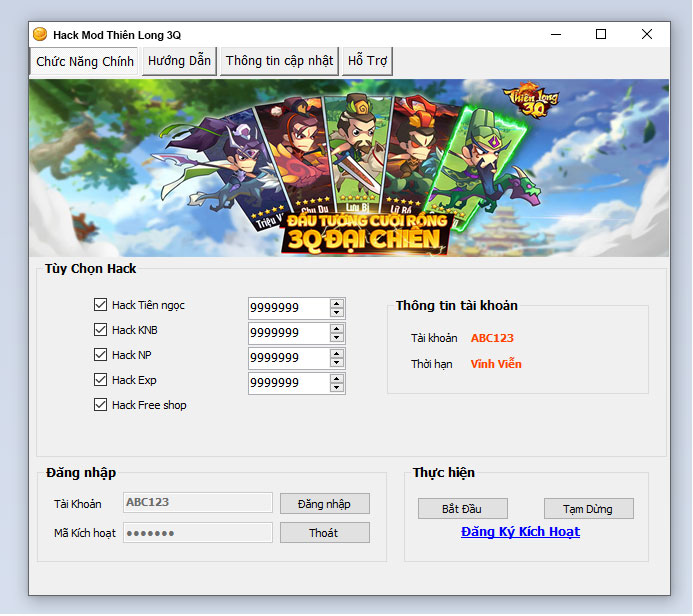This screenshot has width=693, height=616.
Task: Click the Đăng nhập button
Action: coord(325,504)
